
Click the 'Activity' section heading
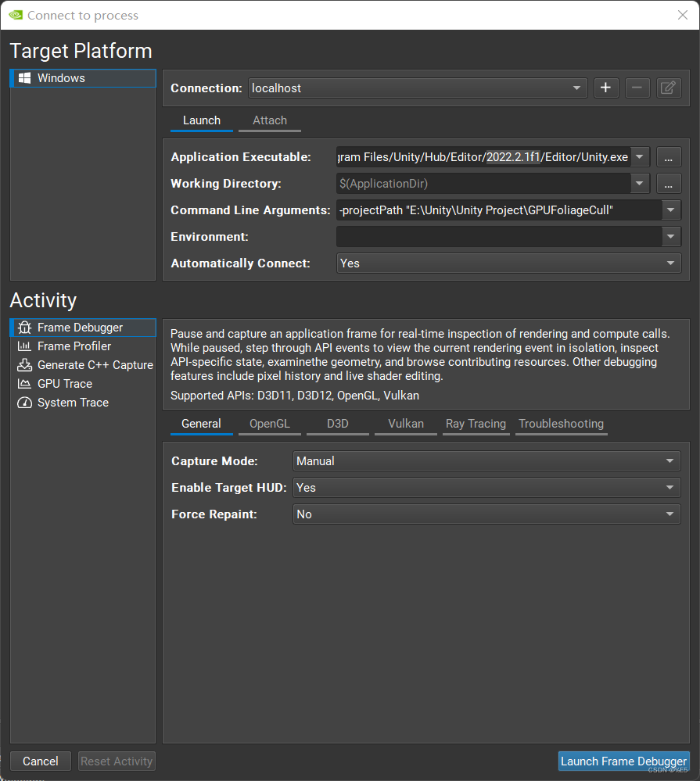[43, 300]
